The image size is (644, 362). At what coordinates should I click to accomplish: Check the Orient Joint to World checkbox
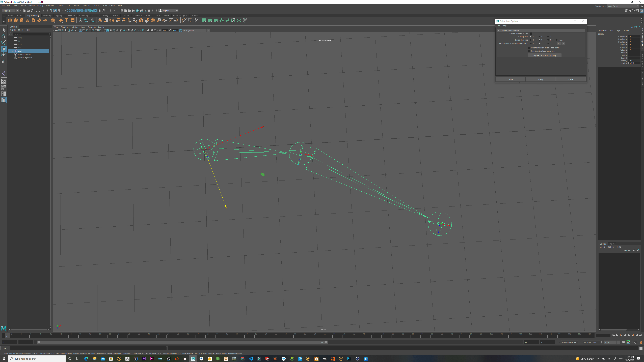[x=531, y=34]
